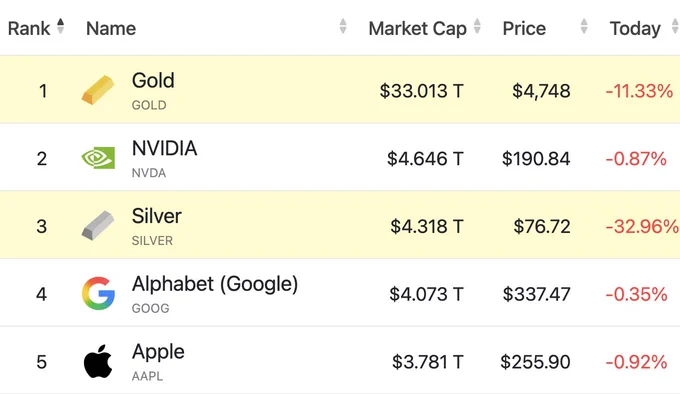Open Alphabet (Google) company page

click(x=215, y=284)
